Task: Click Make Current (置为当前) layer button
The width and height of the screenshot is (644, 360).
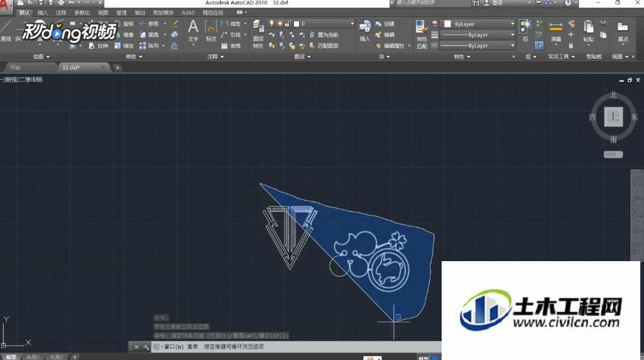Action: pos(324,35)
